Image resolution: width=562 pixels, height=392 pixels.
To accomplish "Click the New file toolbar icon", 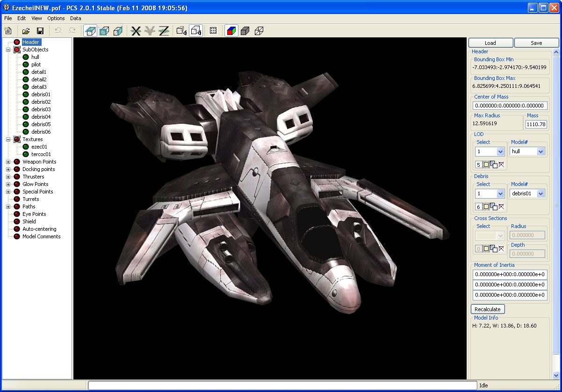I will (x=8, y=31).
